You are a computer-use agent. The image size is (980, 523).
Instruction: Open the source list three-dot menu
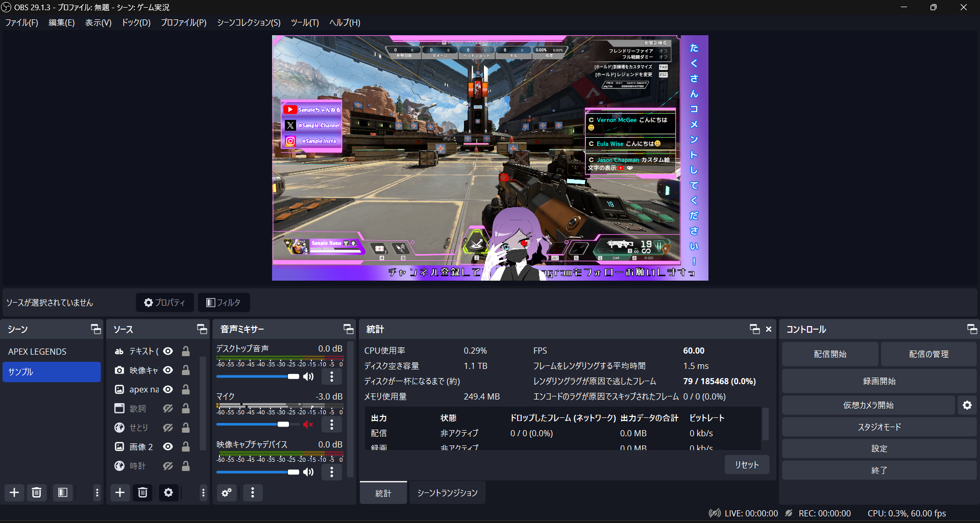pyautogui.click(x=203, y=492)
